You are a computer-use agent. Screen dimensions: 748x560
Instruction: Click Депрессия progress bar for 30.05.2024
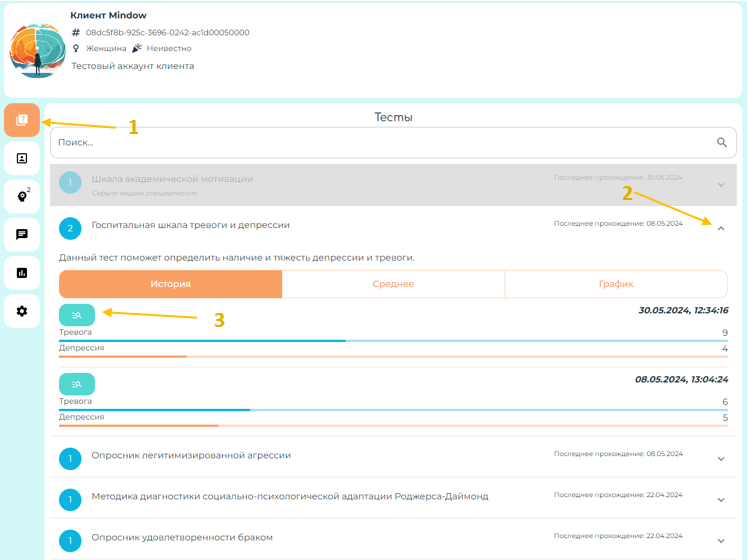(393, 356)
